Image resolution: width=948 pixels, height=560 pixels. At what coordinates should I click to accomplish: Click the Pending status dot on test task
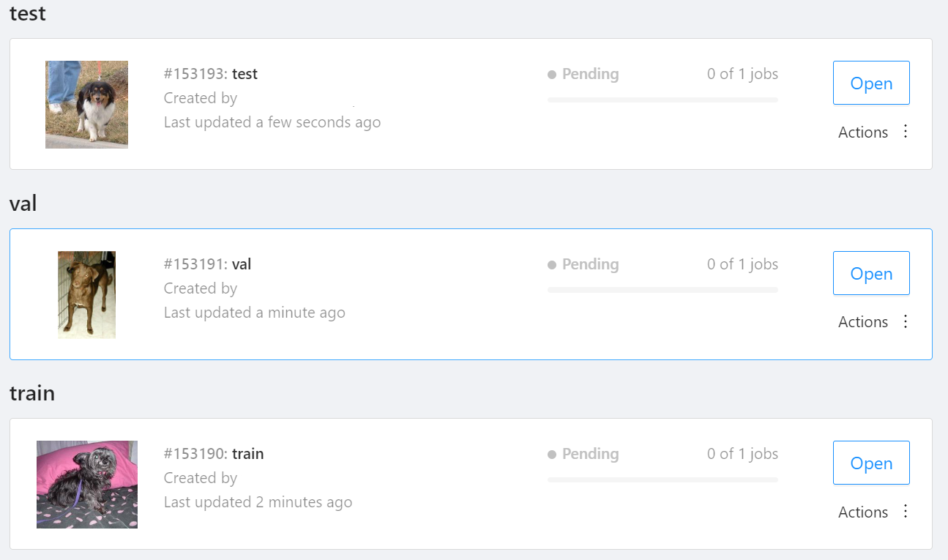click(550, 74)
